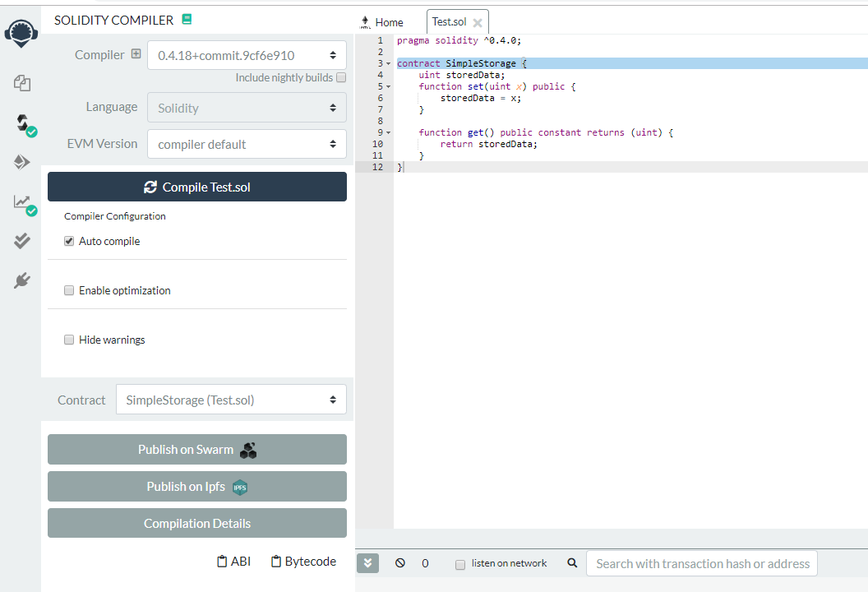
Task: Open the Contract selection dropdown
Action: click(x=232, y=400)
